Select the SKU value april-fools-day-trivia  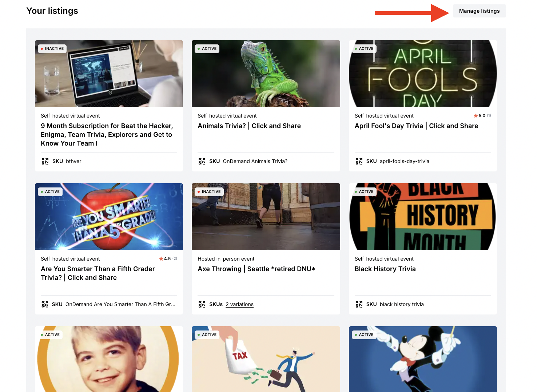pyautogui.click(x=405, y=161)
